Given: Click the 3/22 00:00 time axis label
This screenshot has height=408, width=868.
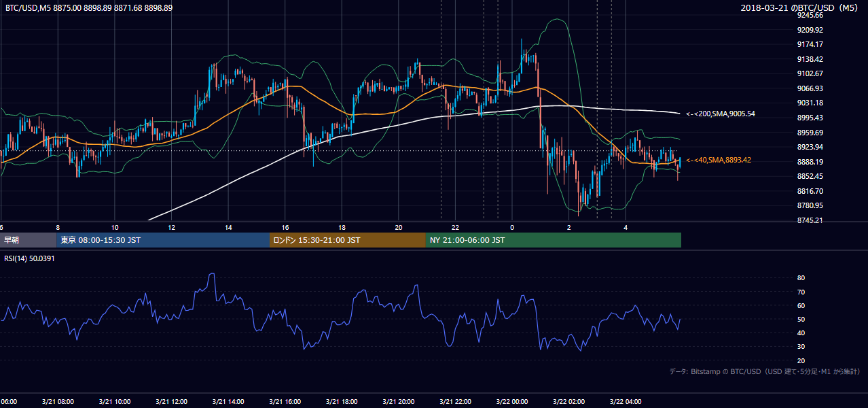Looking at the screenshot, I should click(511, 401).
